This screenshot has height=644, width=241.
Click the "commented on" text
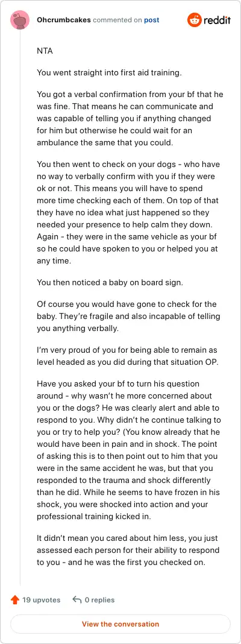(117, 20)
